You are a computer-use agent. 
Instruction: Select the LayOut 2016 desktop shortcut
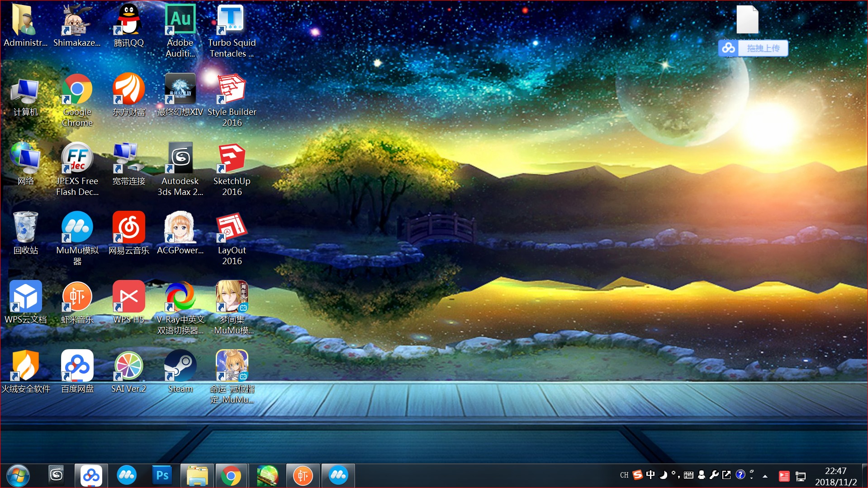tap(232, 238)
